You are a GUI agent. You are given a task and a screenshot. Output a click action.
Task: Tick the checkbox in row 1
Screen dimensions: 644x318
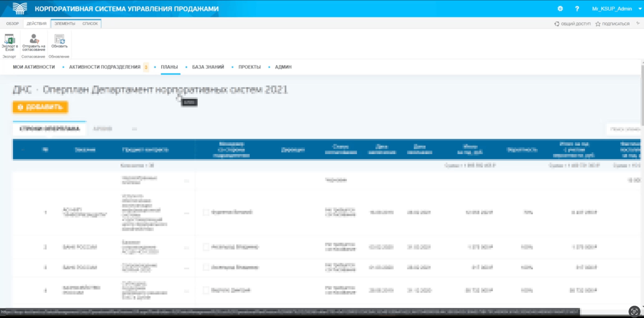206,212
